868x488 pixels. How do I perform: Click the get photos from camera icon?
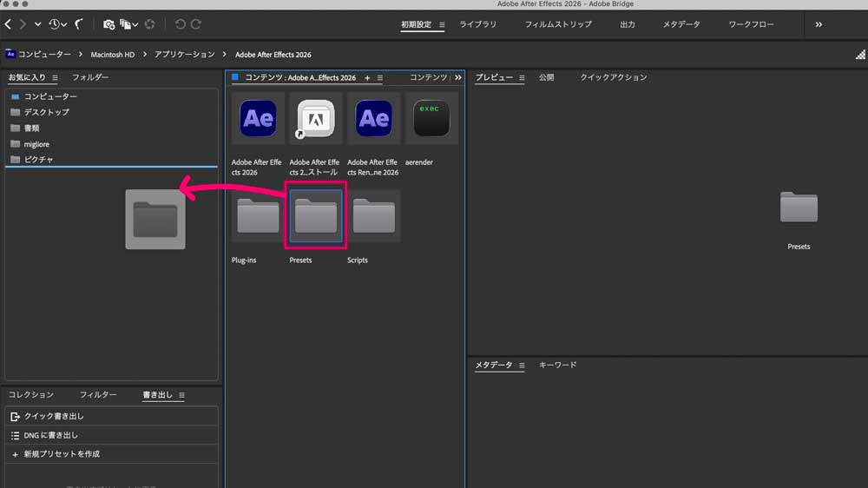point(108,24)
